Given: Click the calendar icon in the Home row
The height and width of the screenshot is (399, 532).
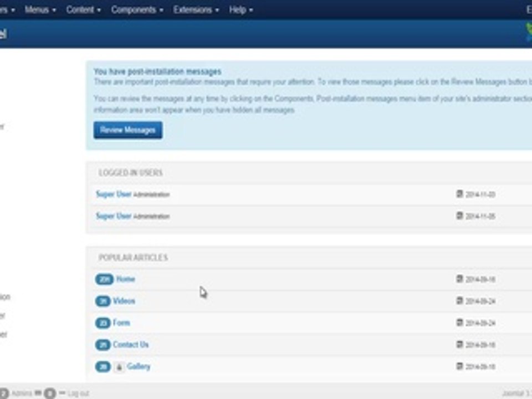Looking at the screenshot, I should click(x=459, y=279).
